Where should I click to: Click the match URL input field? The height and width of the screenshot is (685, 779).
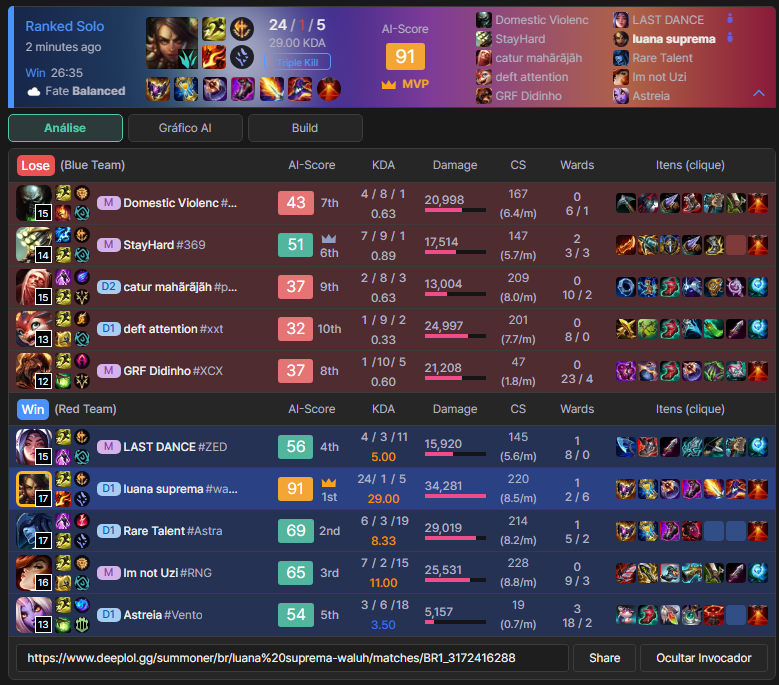[x=292, y=658]
